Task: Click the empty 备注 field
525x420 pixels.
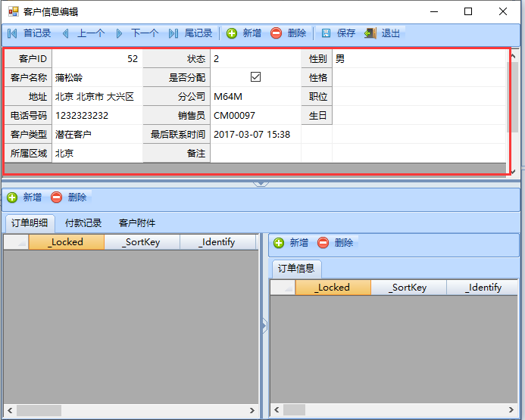Action: click(256, 153)
